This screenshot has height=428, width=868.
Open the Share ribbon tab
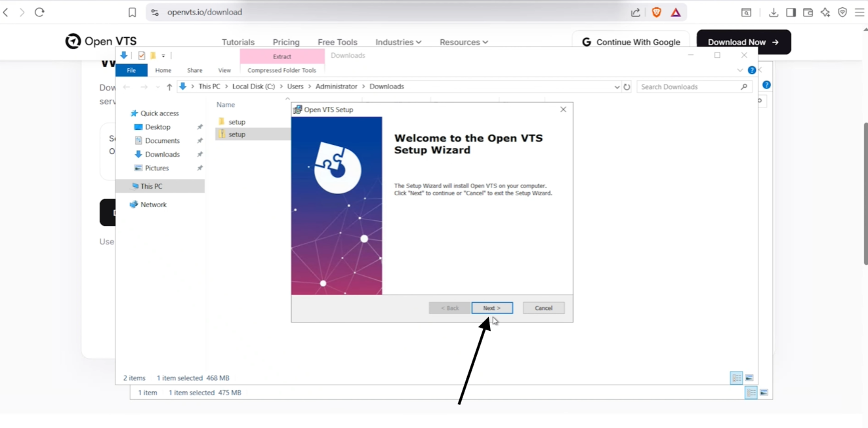(x=194, y=70)
